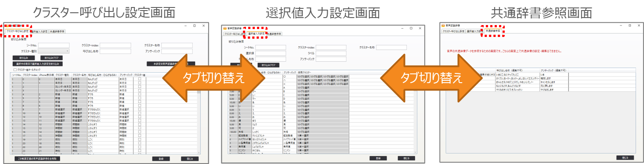Click この帳票定義の音声認識辞書を全削除 button

click(37, 159)
